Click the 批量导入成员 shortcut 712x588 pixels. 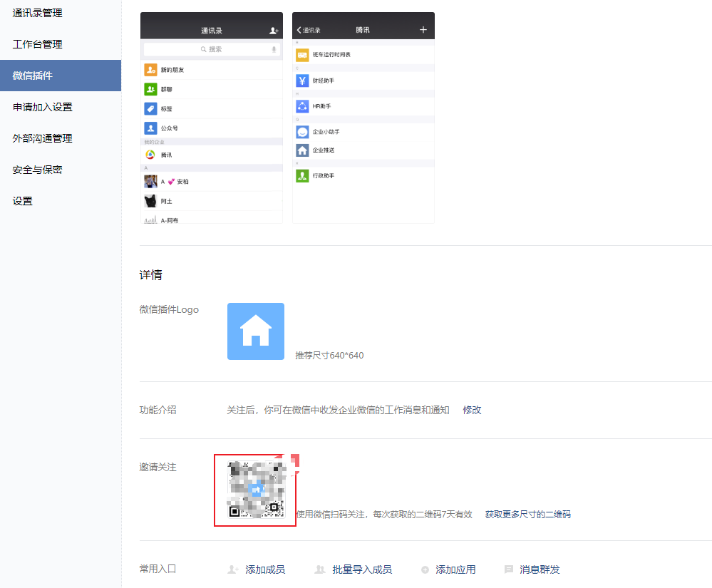pos(362,569)
